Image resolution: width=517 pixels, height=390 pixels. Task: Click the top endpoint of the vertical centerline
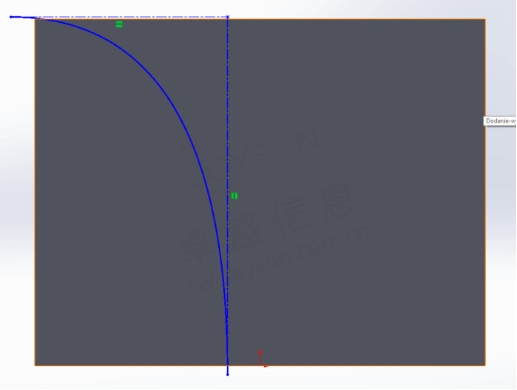pos(228,16)
